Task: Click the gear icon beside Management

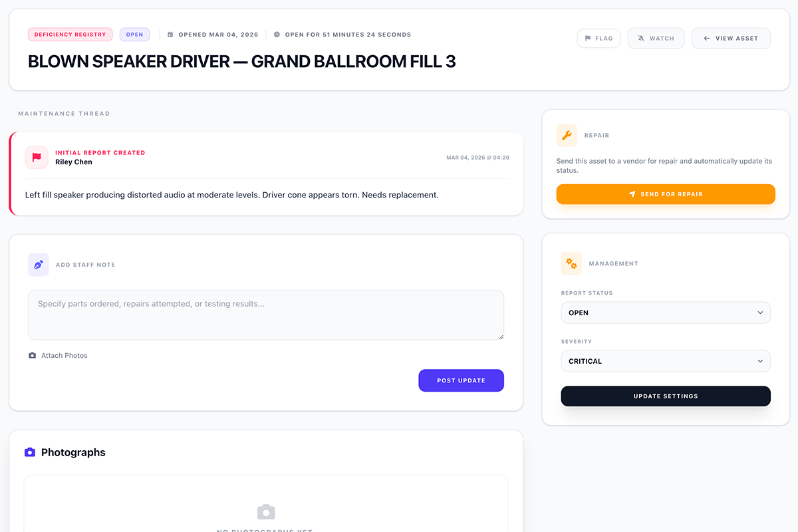Action: (x=571, y=263)
